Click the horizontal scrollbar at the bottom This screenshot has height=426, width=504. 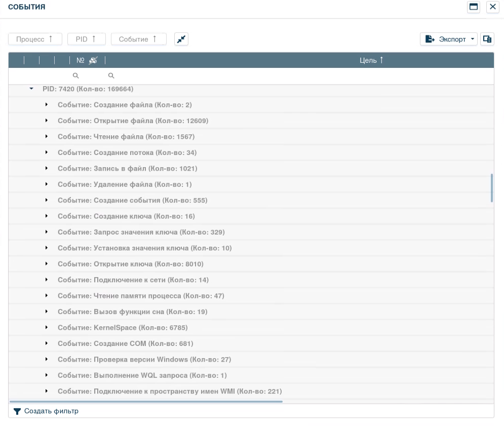point(146,402)
